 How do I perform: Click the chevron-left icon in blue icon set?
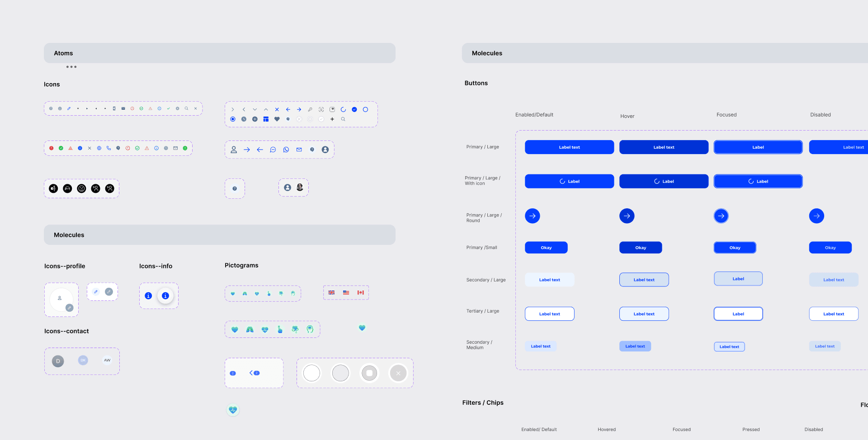[x=244, y=109]
